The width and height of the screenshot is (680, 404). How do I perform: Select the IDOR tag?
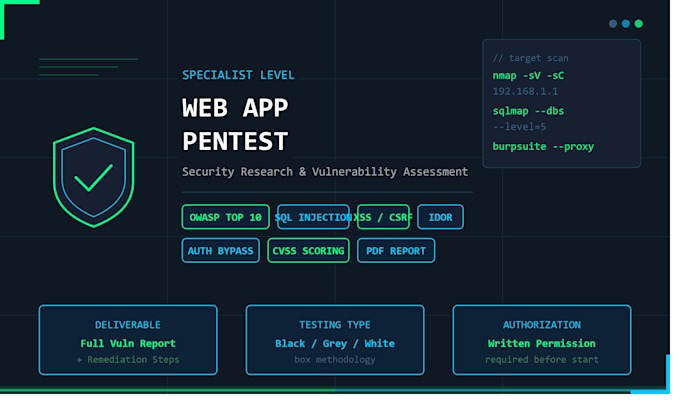pos(440,217)
